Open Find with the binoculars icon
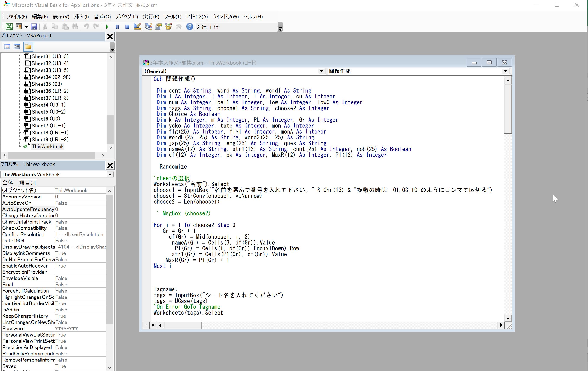588x371 pixels. click(75, 27)
